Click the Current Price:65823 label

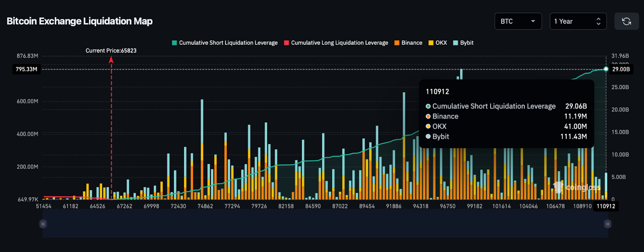point(111,51)
